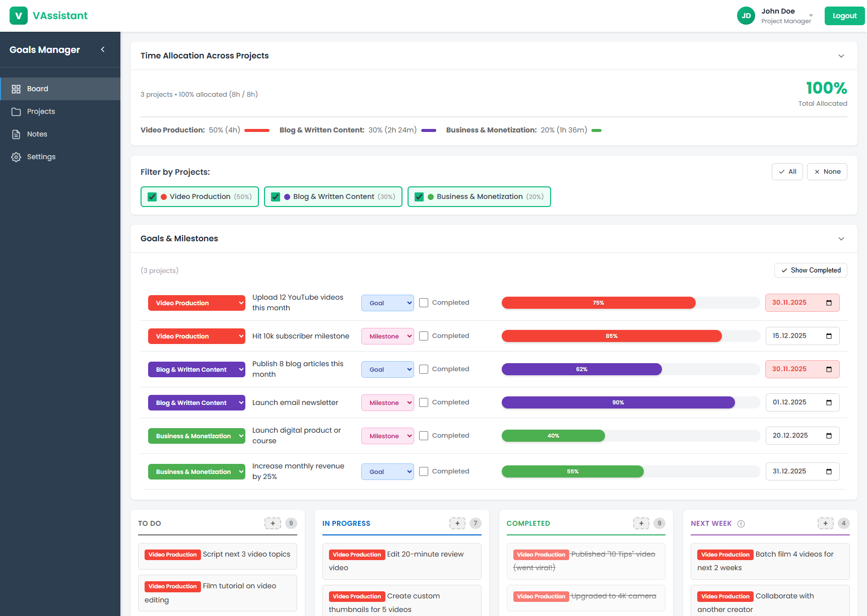
Task: Click the plus icon on TO DO column
Action: pos(273,523)
